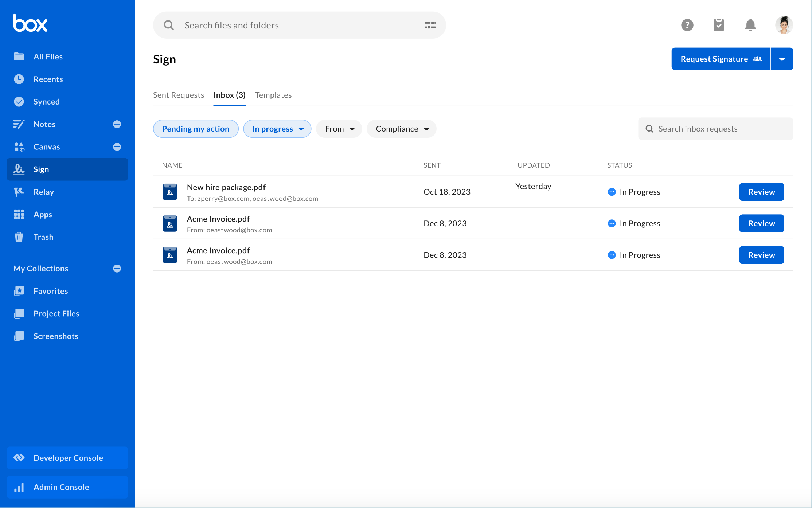Open Relay in the sidebar
Viewport: 812px width, 508px height.
pyautogui.click(x=44, y=192)
